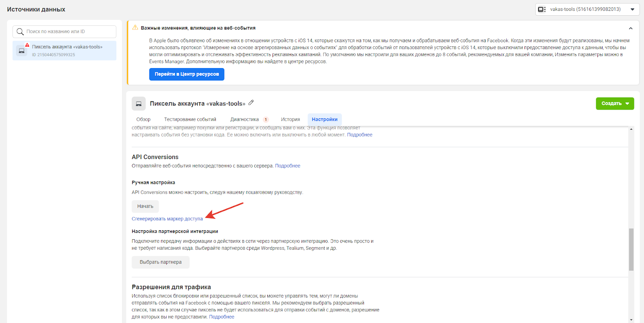Collapse the important changes banner
Image resolution: width=644 pixels, height=323 pixels.
pos(631,28)
